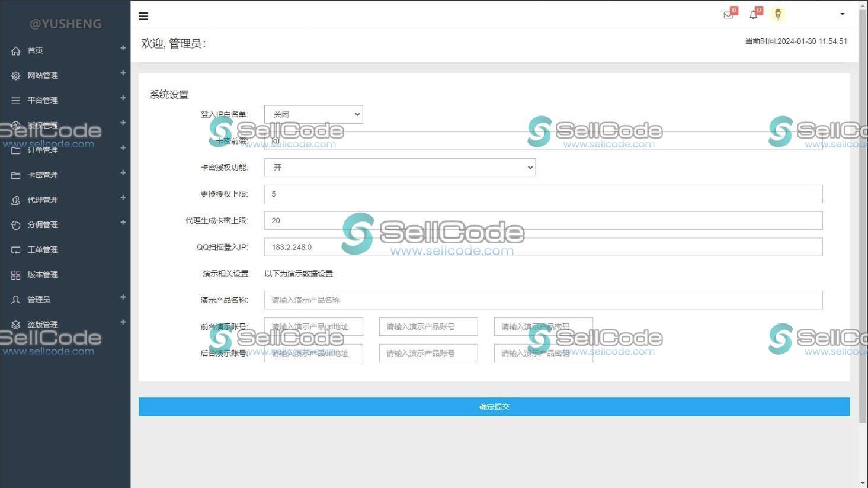
Task: Open the 登入IP白名单 dropdown showing 关闭
Action: pyautogui.click(x=313, y=114)
